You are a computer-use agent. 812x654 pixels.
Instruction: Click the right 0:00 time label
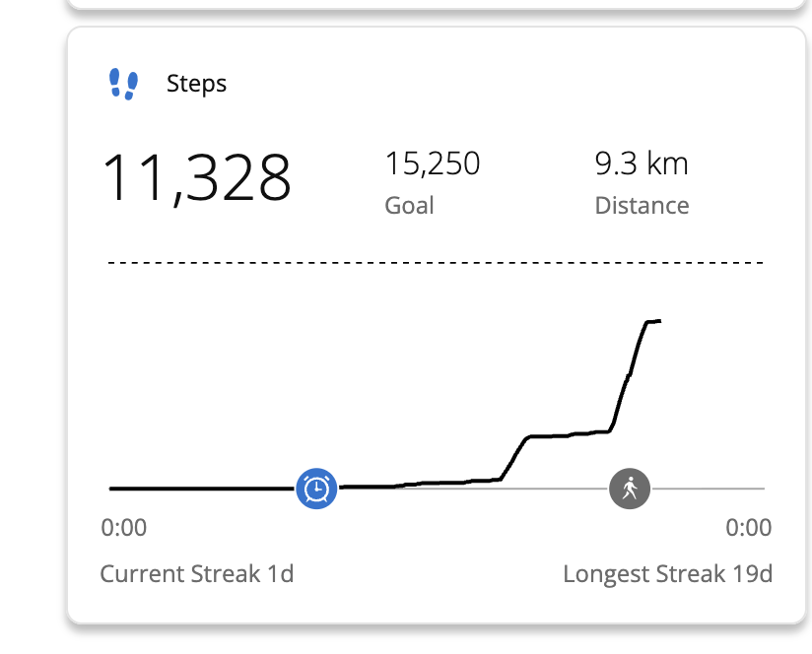pos(748,528)
